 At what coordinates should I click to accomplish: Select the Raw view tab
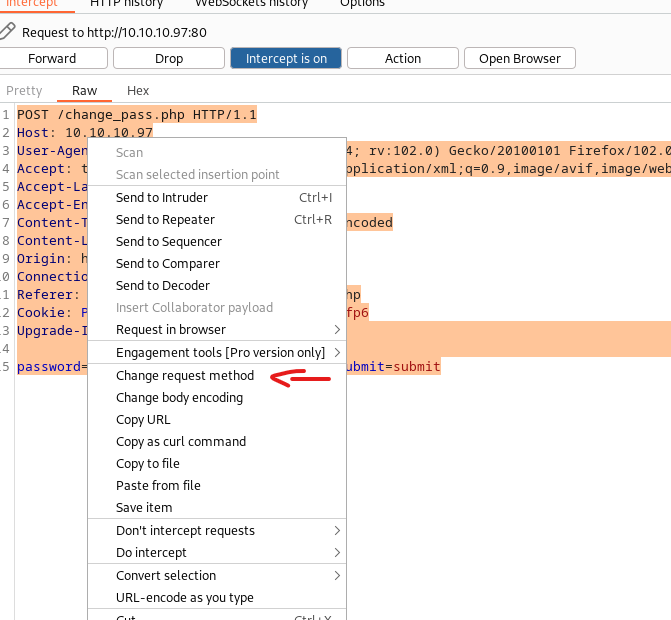[84, 91]
